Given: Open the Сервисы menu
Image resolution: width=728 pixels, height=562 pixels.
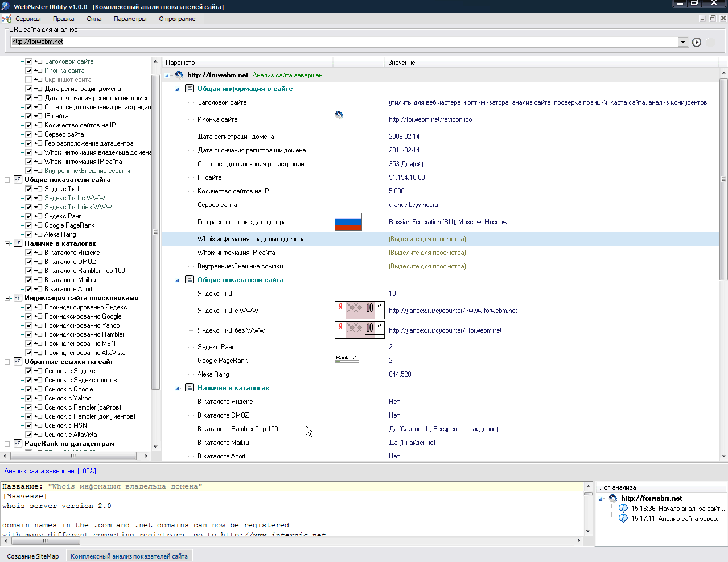Looking at the screenshot, I should point(27,19).
